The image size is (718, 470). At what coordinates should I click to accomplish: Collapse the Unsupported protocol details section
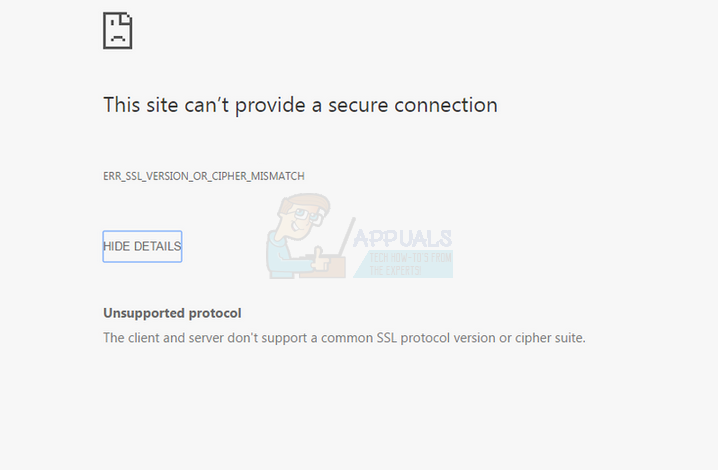(142, 246)
